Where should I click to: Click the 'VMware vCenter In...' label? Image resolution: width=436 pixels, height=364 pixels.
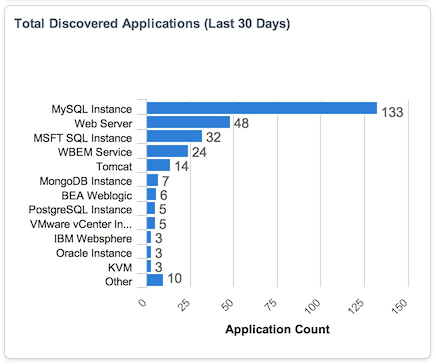(81, 224)
